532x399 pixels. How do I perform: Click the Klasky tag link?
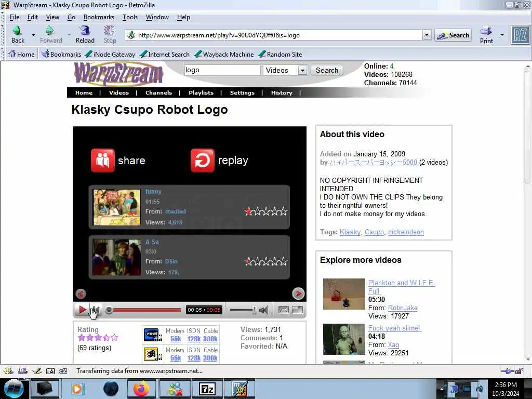point(350,232)
